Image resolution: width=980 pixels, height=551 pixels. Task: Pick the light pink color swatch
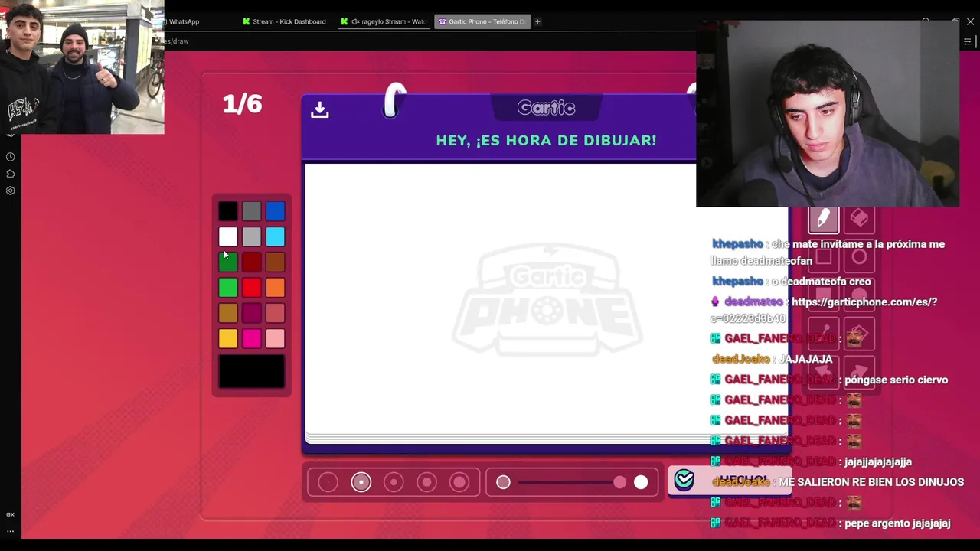[x=276, y=338]
